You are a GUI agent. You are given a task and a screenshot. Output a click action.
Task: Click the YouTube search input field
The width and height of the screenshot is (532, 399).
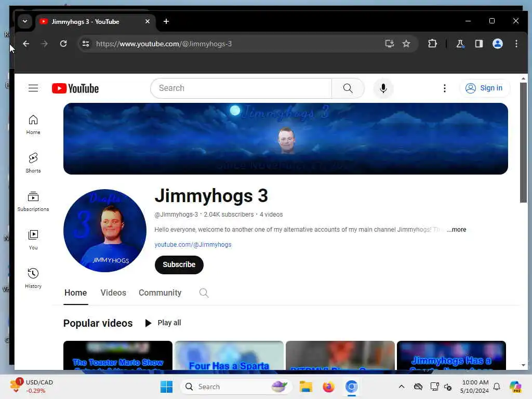(241, 88)
